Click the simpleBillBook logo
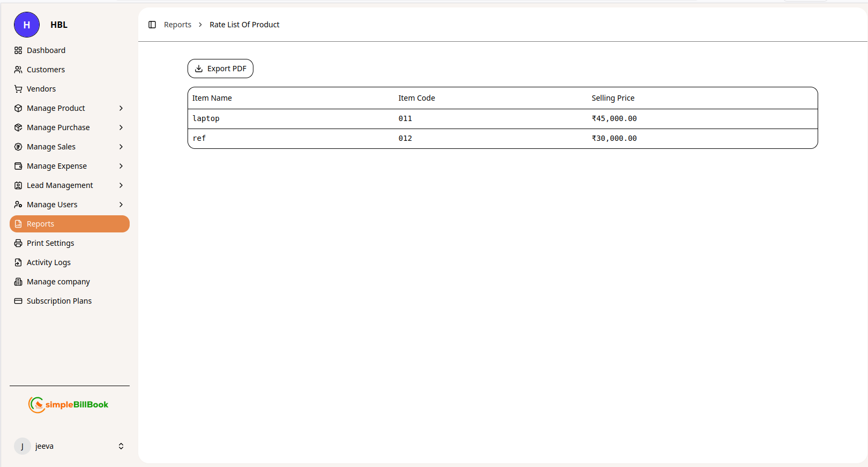The width and height of the screenshot is (868, 467). (x=69, y=405)
